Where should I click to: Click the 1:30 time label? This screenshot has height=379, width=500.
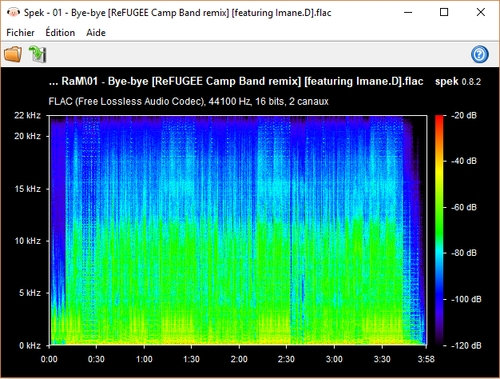tap(191, 359)
